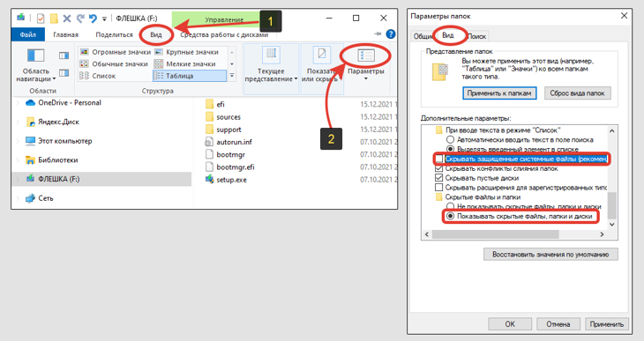The width and height of the screenshot is (644, 341).
Task: Choose the List layout (Список)
Action: tap(98, 76)
